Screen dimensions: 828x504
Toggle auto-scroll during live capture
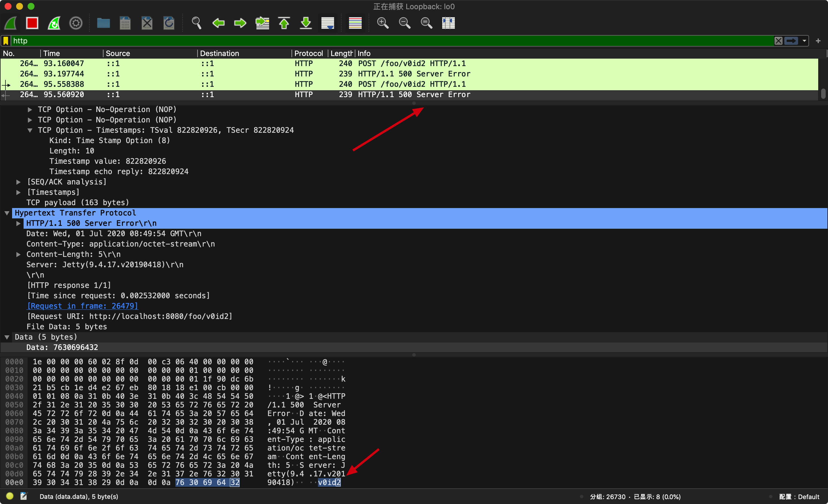(328, 23)
